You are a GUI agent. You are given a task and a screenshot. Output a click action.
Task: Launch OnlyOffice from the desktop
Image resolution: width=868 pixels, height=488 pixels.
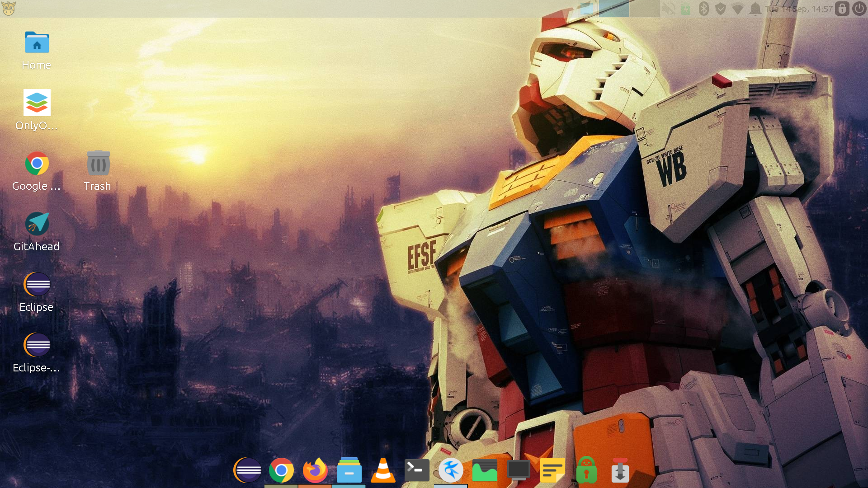[37, 103]
